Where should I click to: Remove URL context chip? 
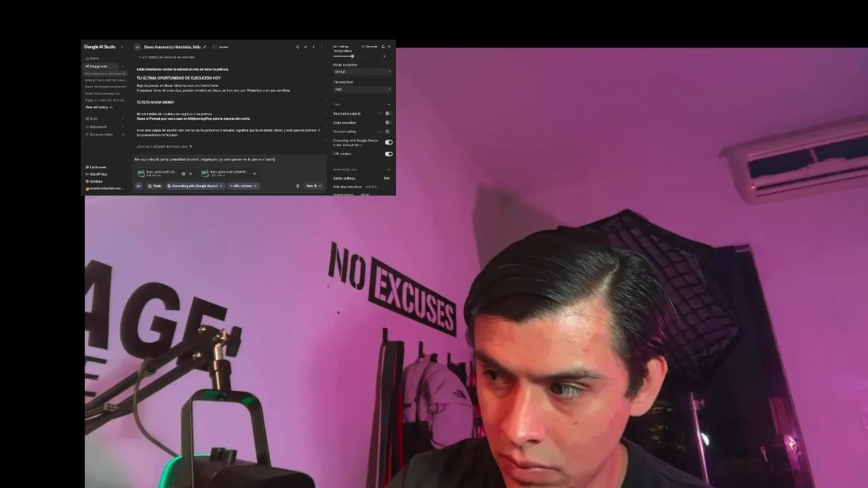tap(255, 186)
